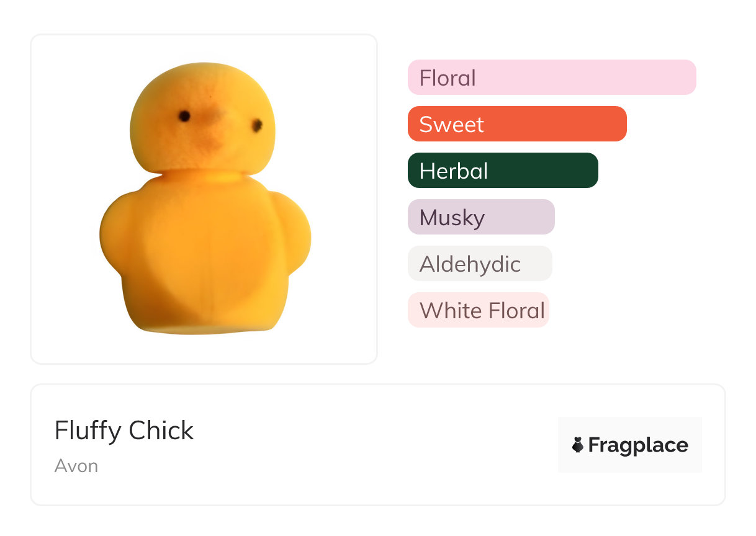Click the Fragplace bottle logo icon

click(x=578, y=445)
